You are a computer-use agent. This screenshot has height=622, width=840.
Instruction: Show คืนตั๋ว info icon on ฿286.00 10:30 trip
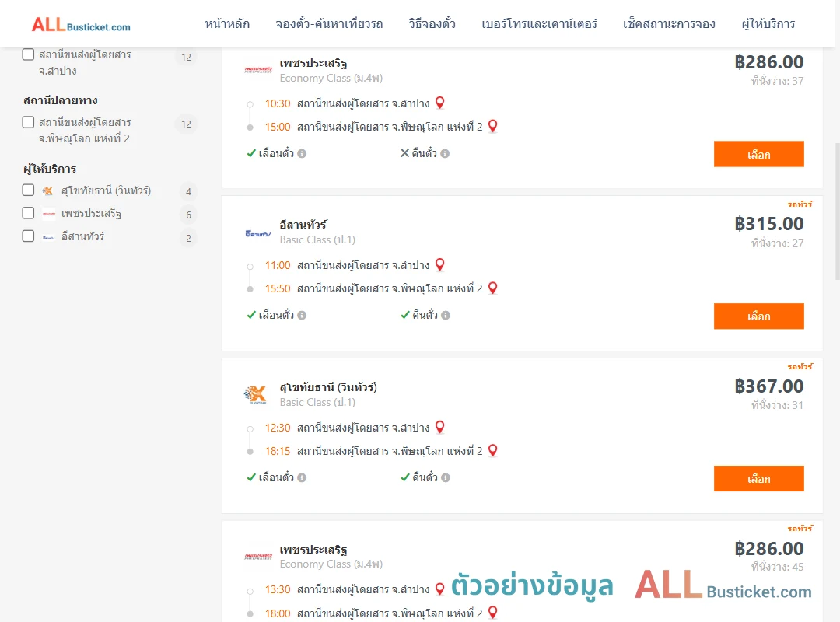coord(445,154)
